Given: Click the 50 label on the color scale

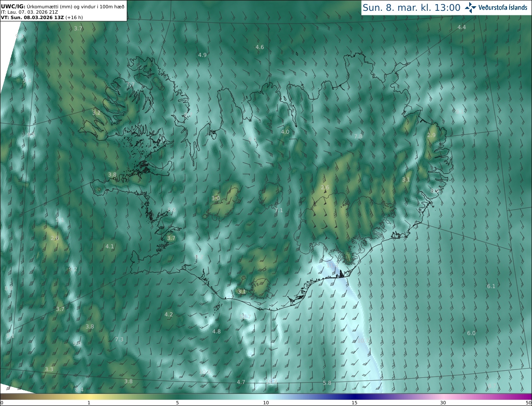Looking at the screenshot, I should tap(529, 403).
